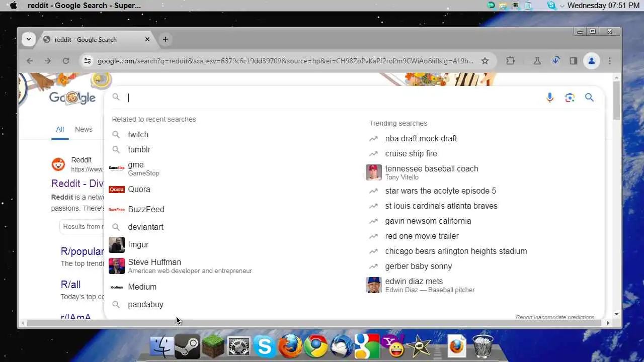Bookmark this page with the star icon
Viewport: 644px width, 362px height.
[x=485, y=61]
